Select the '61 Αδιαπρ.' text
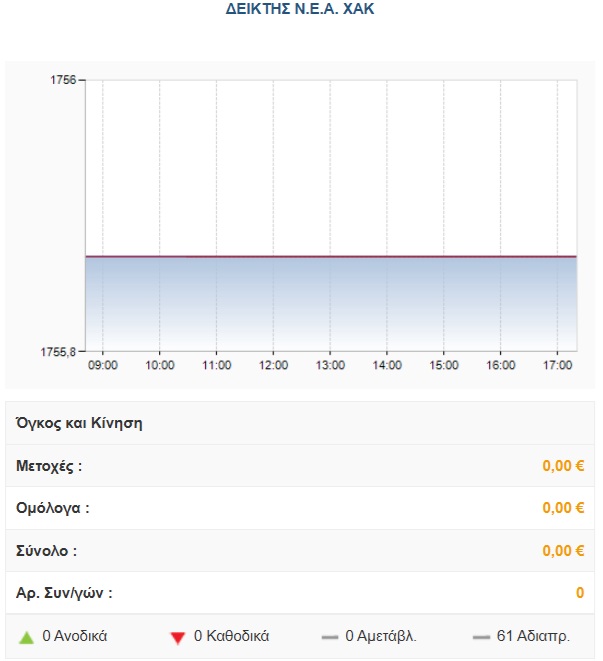This screenshot has width=603, height=661. (533, 636)
